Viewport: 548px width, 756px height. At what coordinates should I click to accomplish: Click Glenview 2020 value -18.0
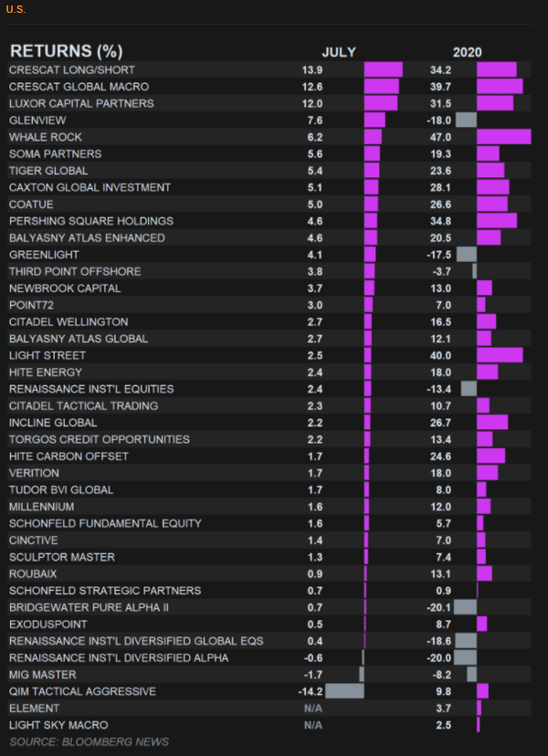pyautogui.click(x=439, y=121)
